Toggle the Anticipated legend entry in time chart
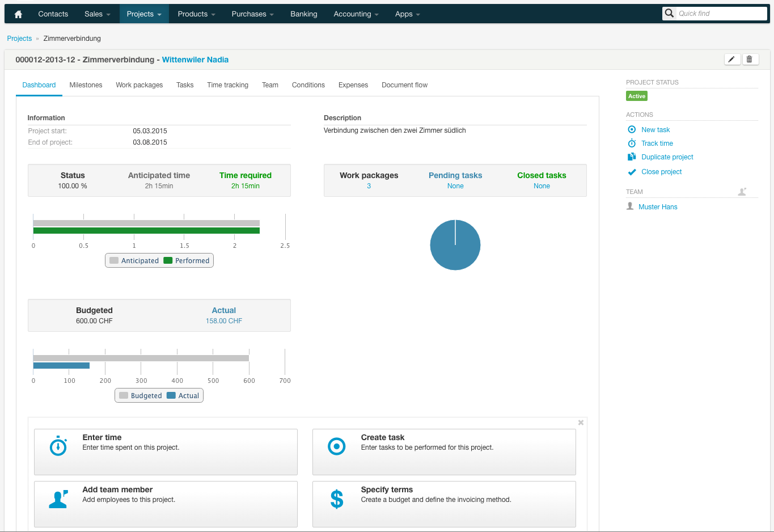This screenshot has width=774, height=532. point(134,261)
